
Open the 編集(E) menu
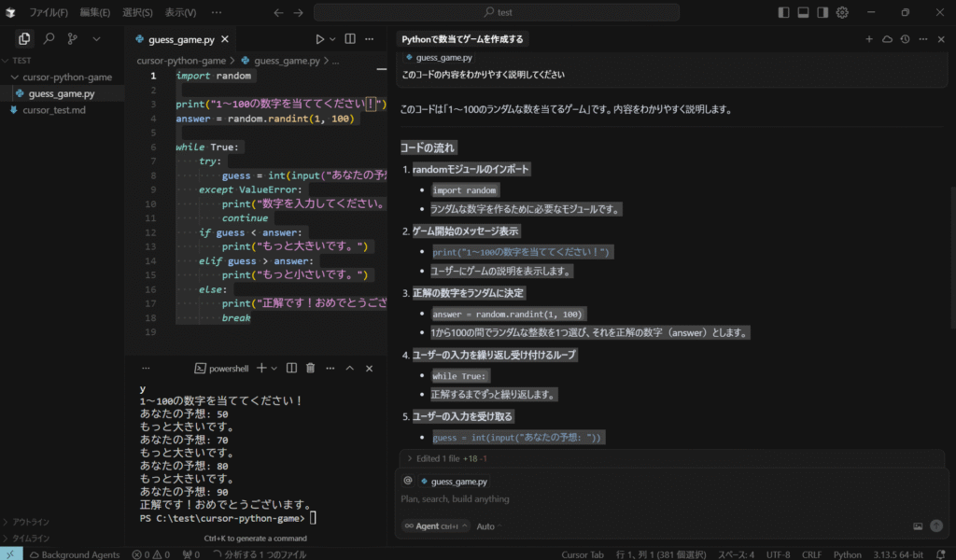tap(94, 12)
